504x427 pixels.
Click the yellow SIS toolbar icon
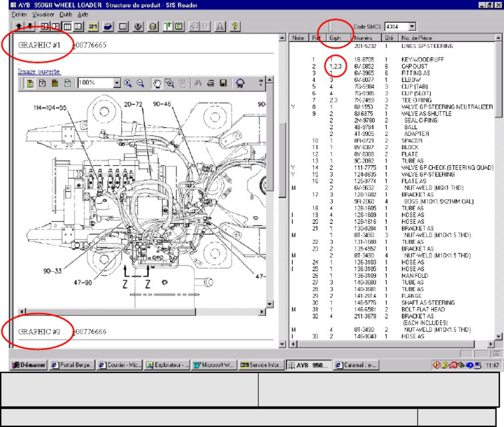[x=93, y=26]
